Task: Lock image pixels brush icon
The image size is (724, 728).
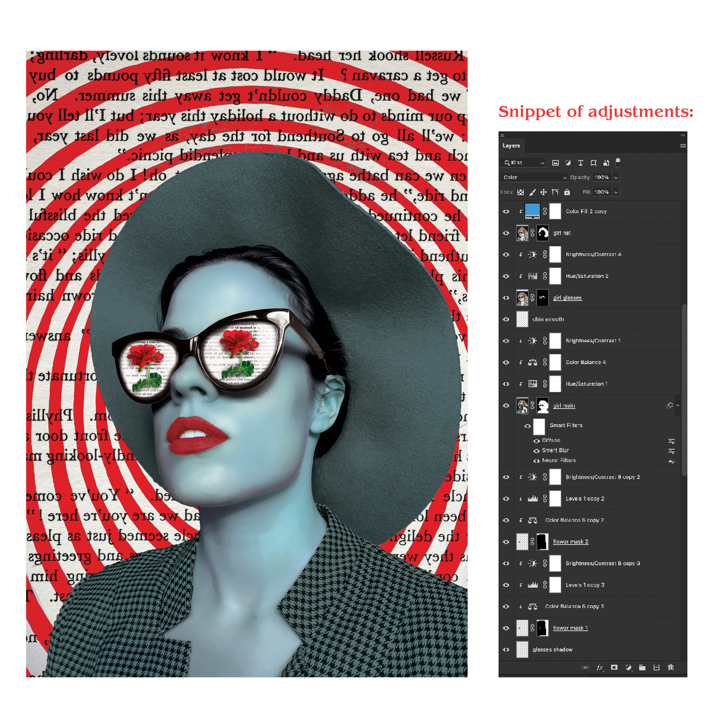Action: click(532, 192)
